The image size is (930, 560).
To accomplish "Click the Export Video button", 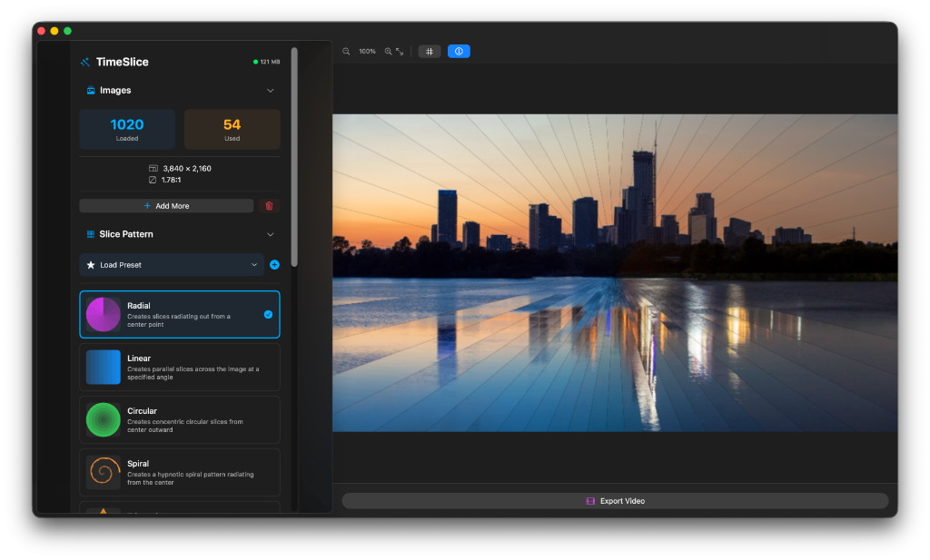I will pos(615,500).
